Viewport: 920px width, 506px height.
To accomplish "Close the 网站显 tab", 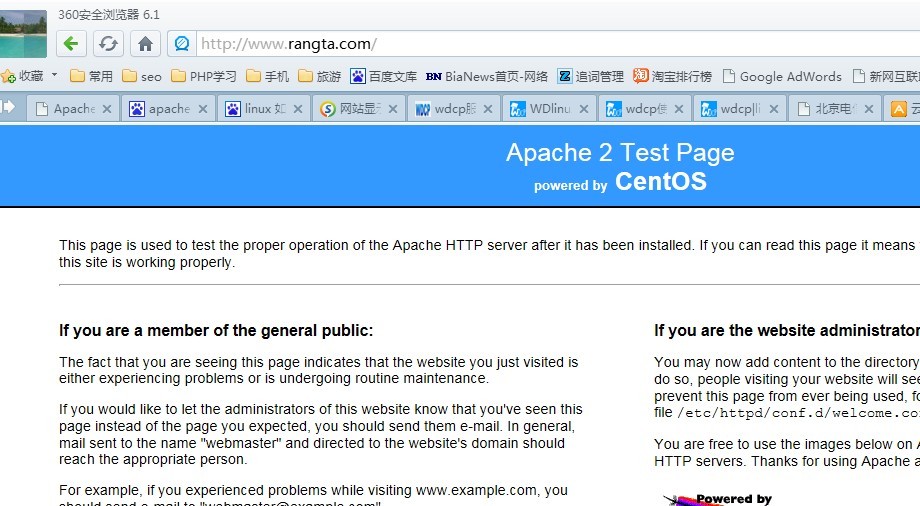I will click(393, 109).
